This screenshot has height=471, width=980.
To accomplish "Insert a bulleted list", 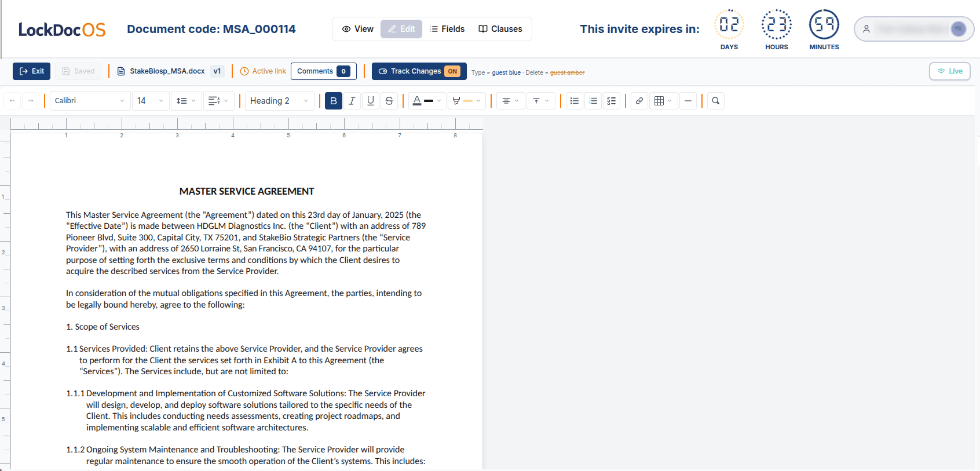I will click(x=575, y=101).
